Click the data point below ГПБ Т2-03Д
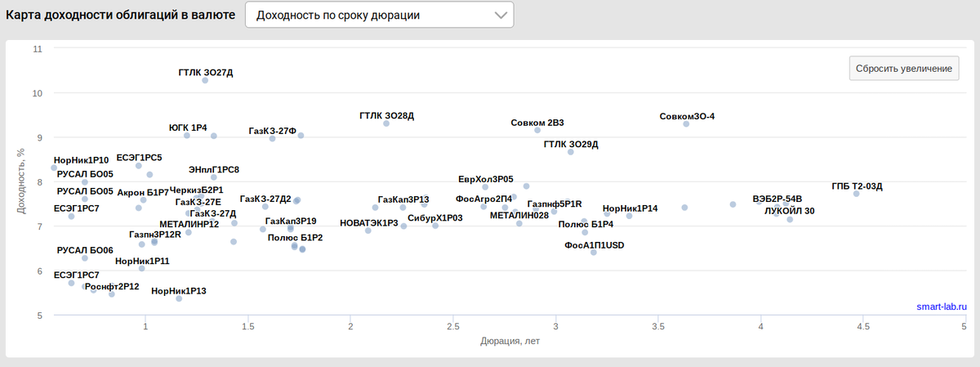The width and height of the screenshot is (980, 367). [856, 194]
